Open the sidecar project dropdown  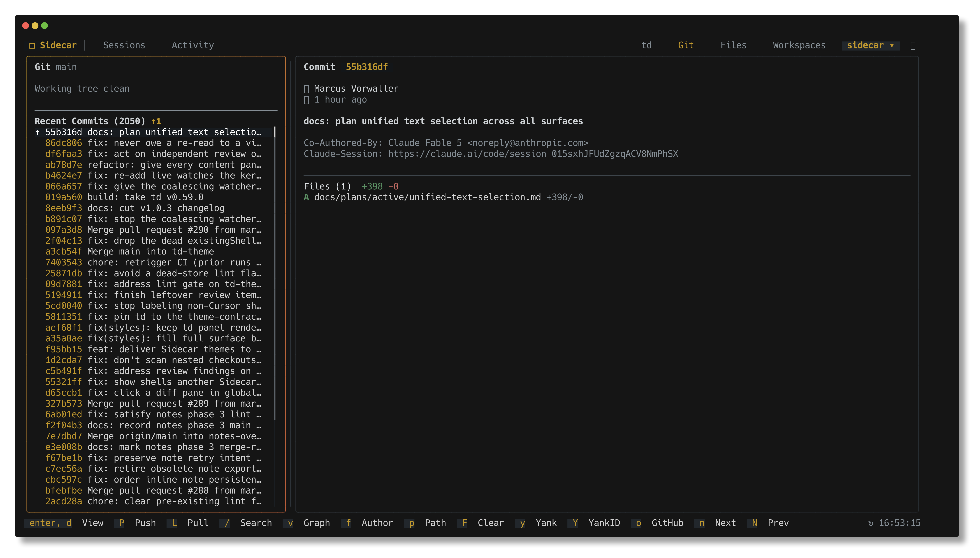tap(870, 45)
